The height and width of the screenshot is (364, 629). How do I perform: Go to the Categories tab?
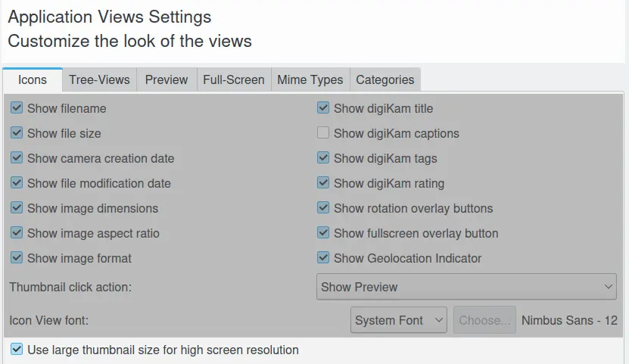pyautogui.click(x=385, y=79)
